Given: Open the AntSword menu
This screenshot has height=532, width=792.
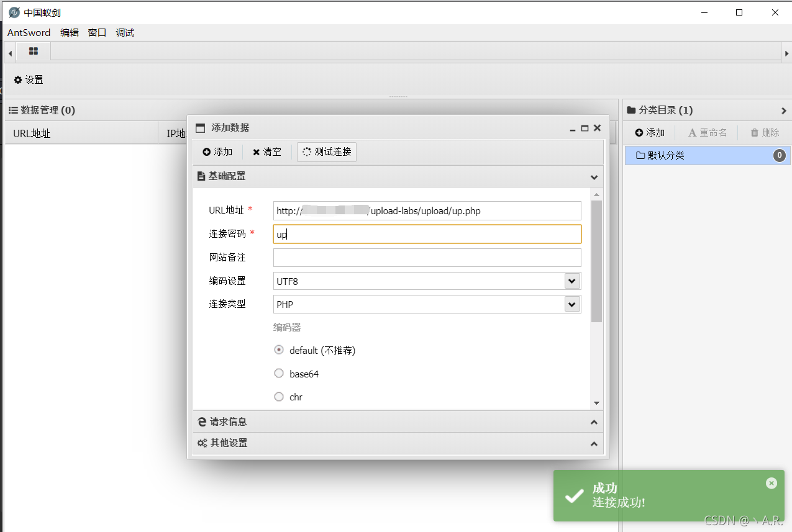Looking at the screenshot, I should coord(29,33).
